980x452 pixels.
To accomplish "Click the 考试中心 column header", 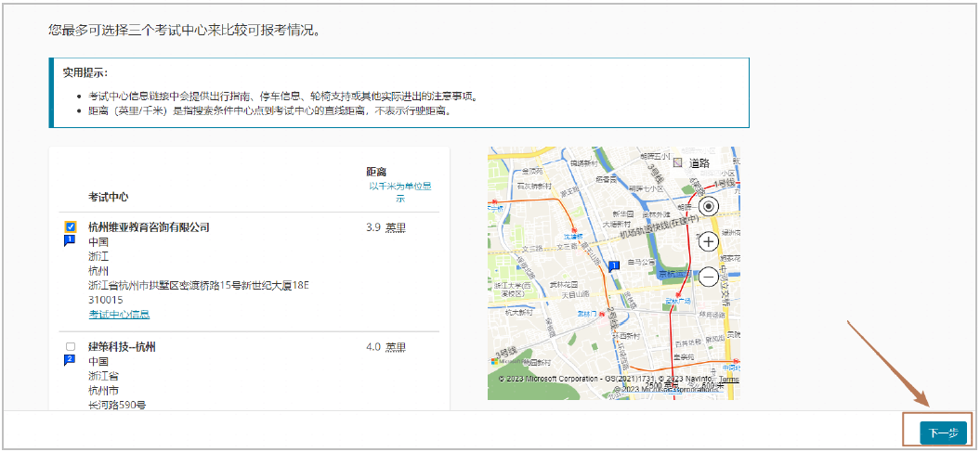I will pyautogui.click(x=108, y=197).
